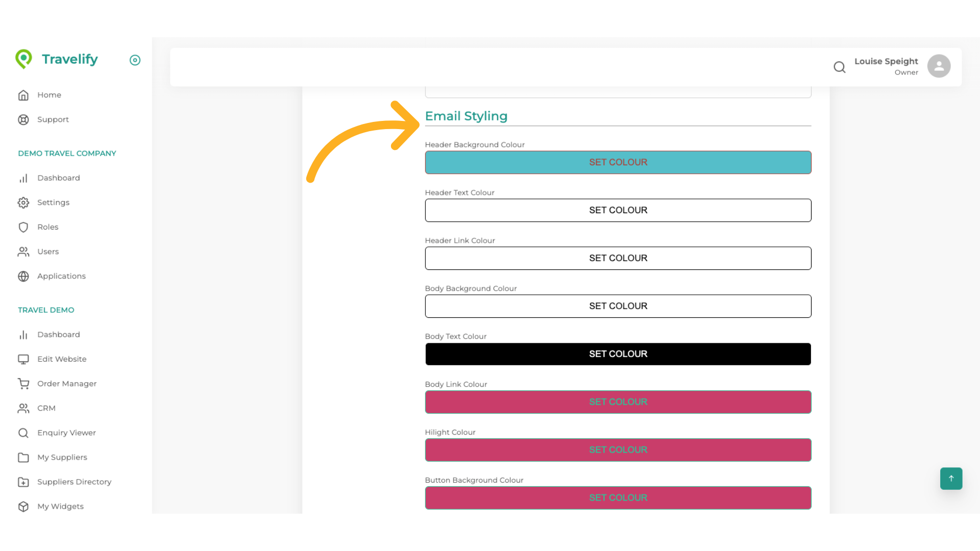Set the Header Link Colour
980x551 pixels.
618,258
